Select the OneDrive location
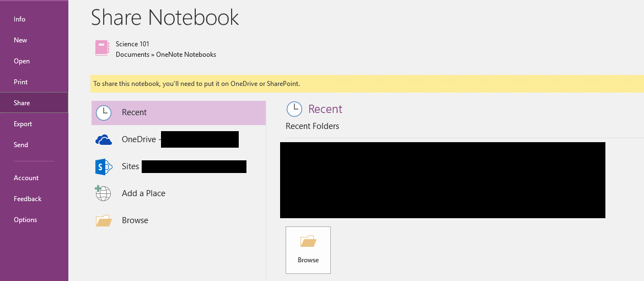The image size is (644, 281). point(178,140)
